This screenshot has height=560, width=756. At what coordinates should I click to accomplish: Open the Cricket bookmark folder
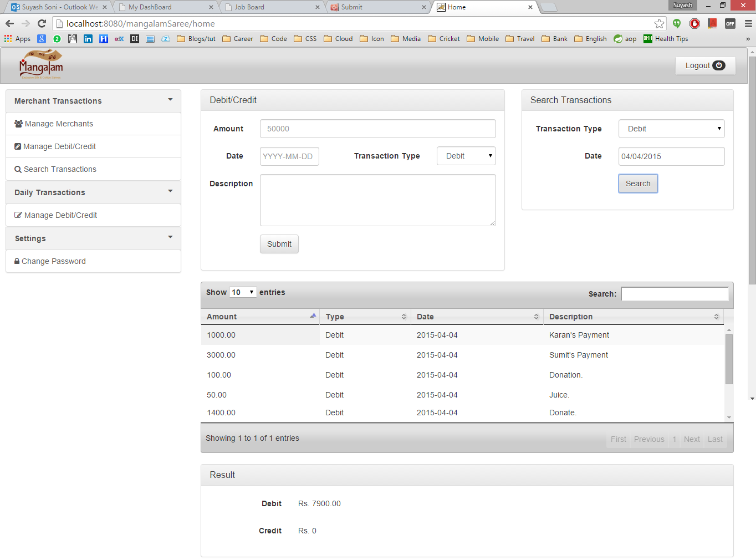[x=444, y=39]
